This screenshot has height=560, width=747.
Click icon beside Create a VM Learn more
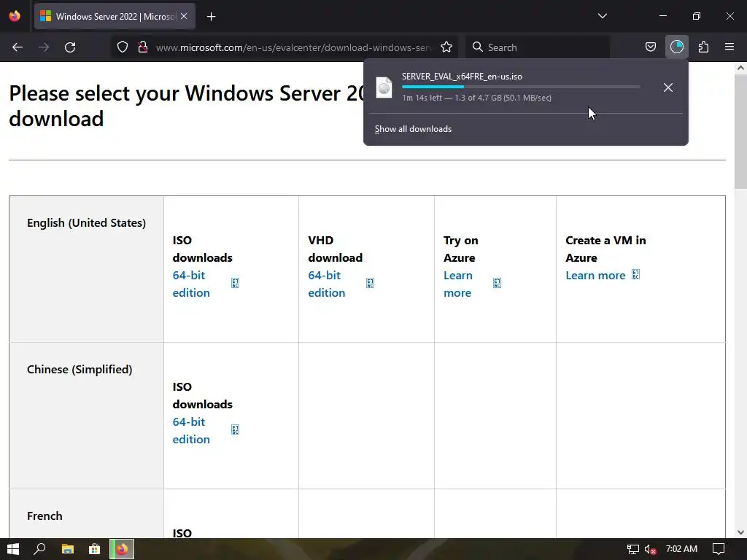pos(635,275)
